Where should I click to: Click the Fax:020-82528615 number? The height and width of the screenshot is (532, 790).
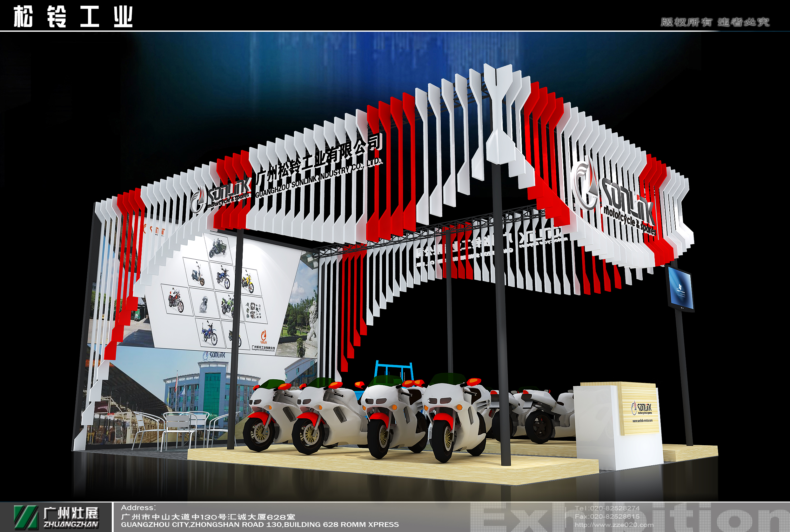pyautogui.click(x=607, y=516)
